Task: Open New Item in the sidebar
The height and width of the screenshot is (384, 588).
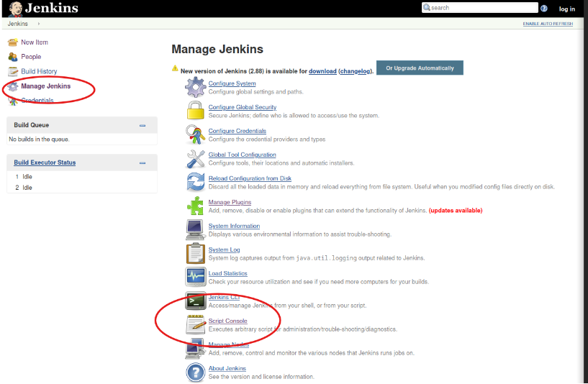Action: (35, 42)
